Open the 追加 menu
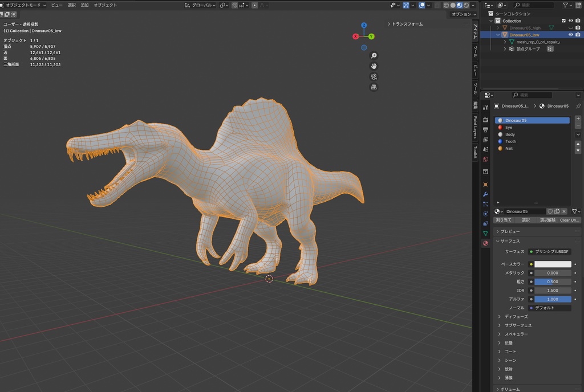 click(x=84, y=5)
